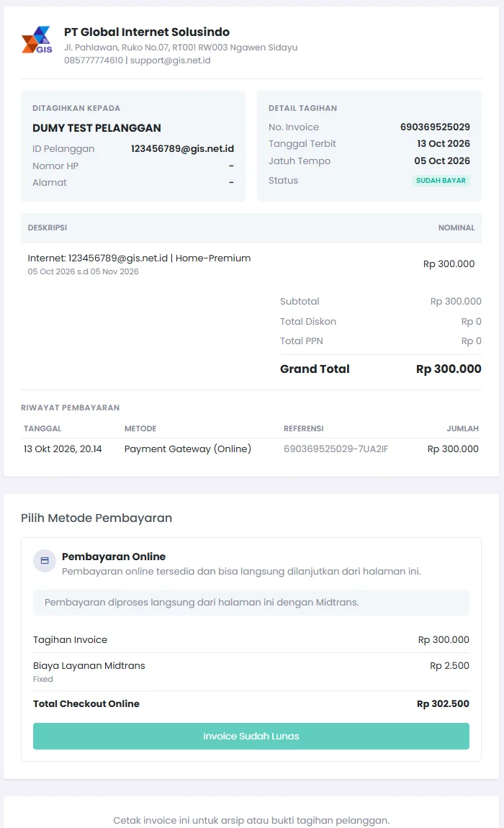Select the PT Global Internet Solusindo heading
The height and width of the screenshot is (828, 504).
tap(147, 32)
